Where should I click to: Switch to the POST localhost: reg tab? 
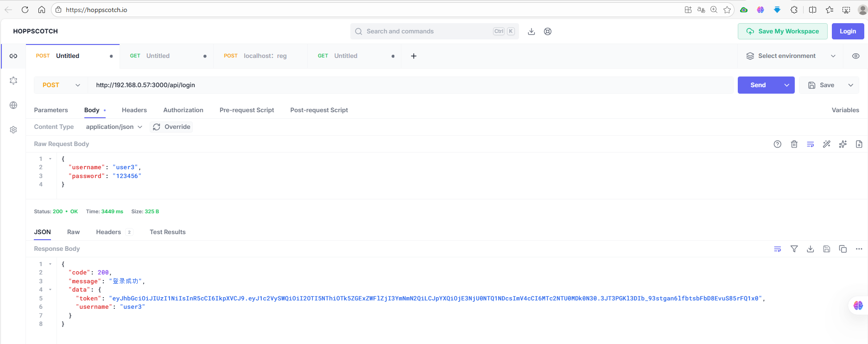point(260,56)
